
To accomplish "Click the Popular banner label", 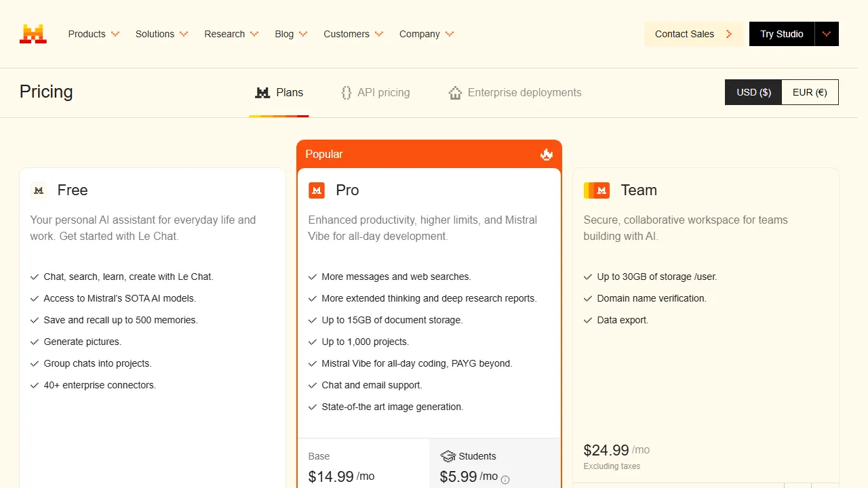I will (324, 155).
